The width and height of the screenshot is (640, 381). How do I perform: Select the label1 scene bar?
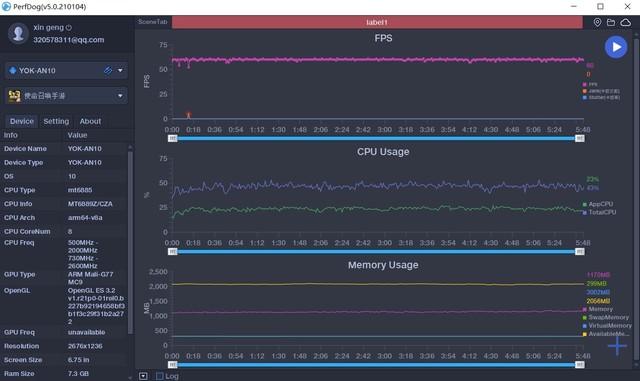377,22
